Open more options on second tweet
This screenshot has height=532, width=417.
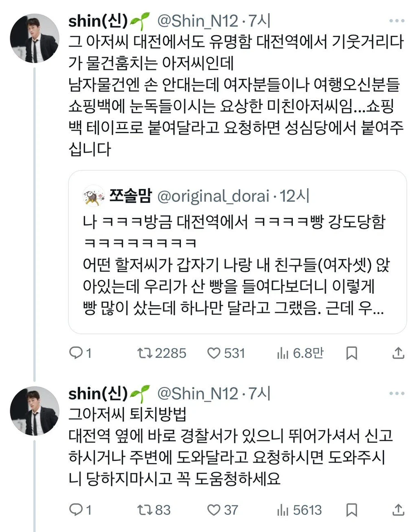tap(397, 394)
